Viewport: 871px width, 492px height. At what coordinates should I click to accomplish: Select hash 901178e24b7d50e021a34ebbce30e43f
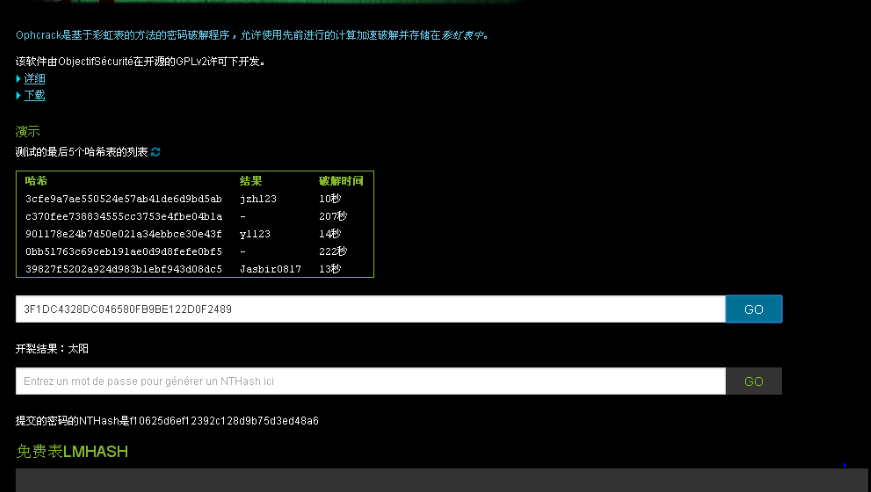[123, 234]
